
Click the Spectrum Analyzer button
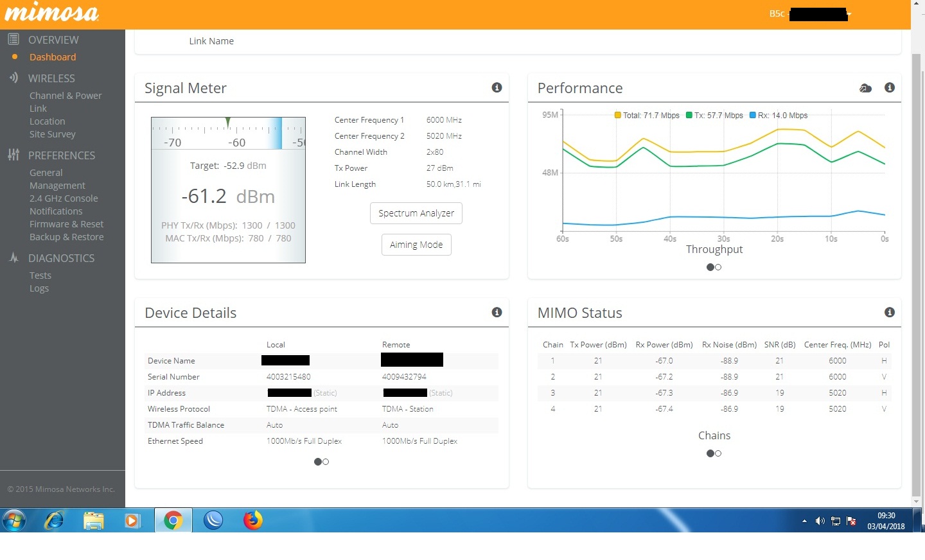[416, 213]
